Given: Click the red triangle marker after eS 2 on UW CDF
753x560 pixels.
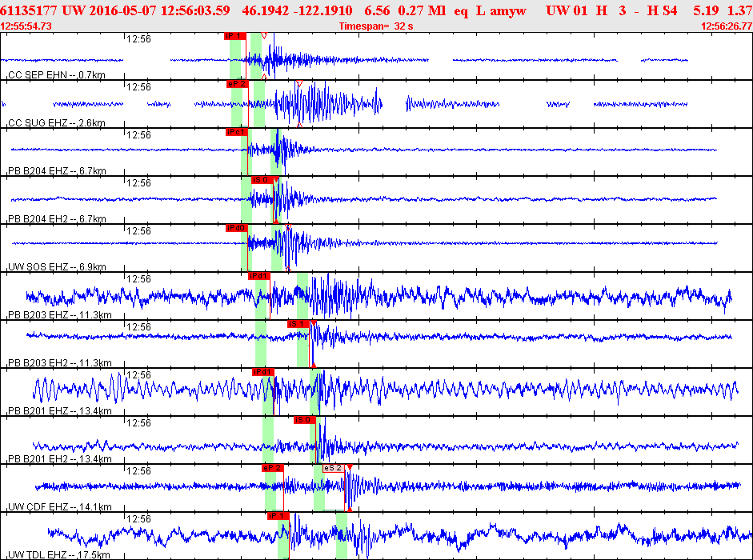Looking at the screenshot, I should pyautogui.click(x=350, y=467).
